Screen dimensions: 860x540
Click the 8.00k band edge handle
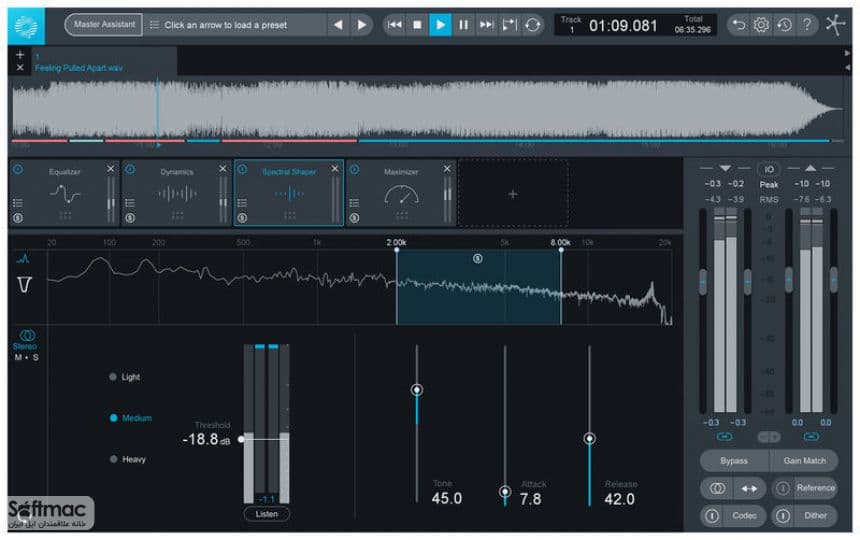(561, 250)
